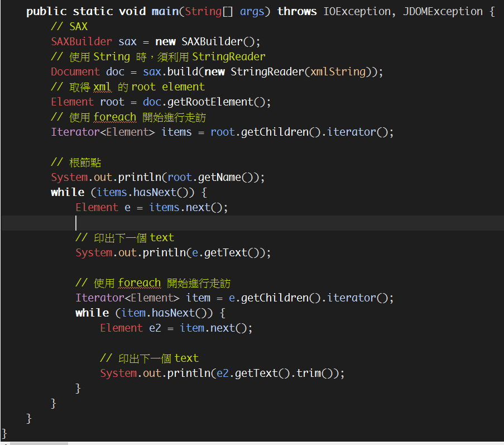Click the 'sax.build' method call

point(170,71)
